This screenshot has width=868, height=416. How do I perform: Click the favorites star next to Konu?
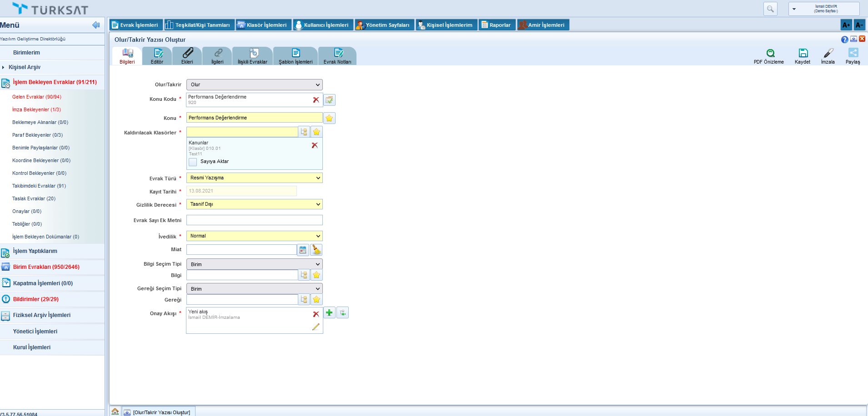click(x=329, y=118)
